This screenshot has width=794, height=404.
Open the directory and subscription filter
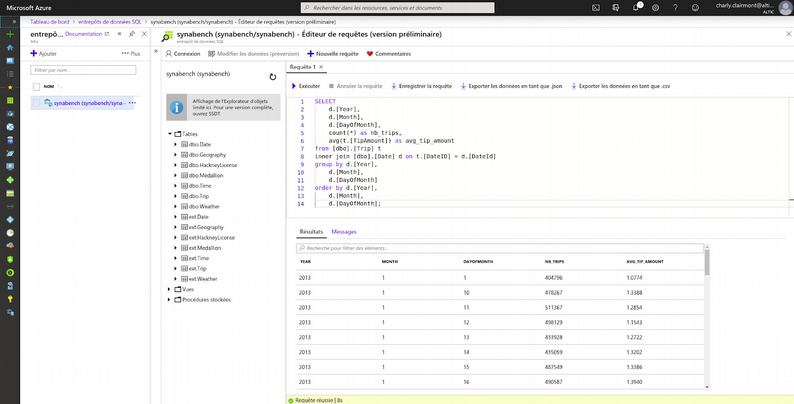pos(616,8)
